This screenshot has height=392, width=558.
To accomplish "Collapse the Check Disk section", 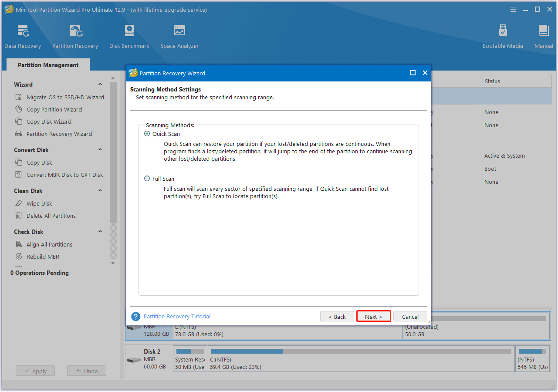I will point(100,231).
